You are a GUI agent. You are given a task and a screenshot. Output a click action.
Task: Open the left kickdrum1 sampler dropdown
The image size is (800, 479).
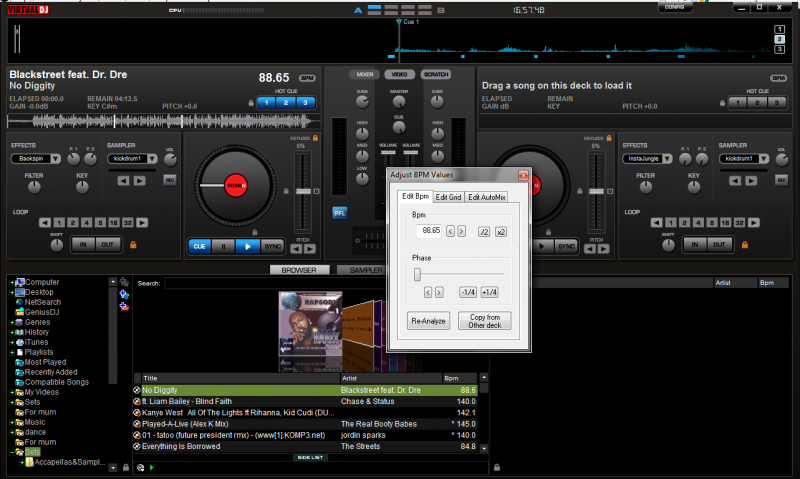(152, 159)
